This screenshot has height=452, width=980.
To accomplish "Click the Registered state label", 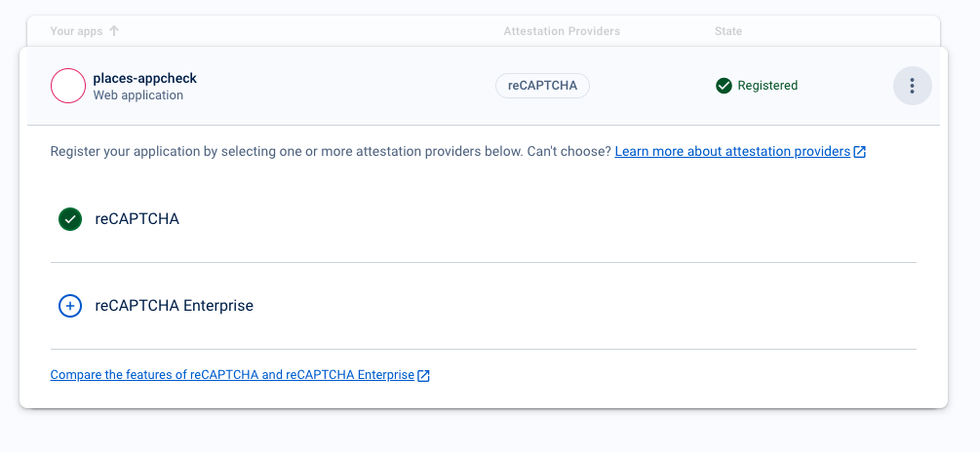I will (x=767, y=86).
